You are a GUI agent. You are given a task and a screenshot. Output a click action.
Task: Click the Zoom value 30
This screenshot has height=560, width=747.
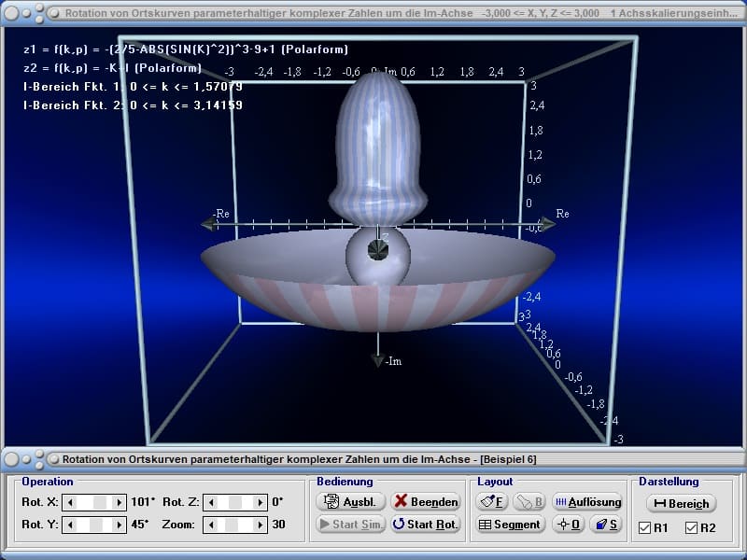point(278,525)
